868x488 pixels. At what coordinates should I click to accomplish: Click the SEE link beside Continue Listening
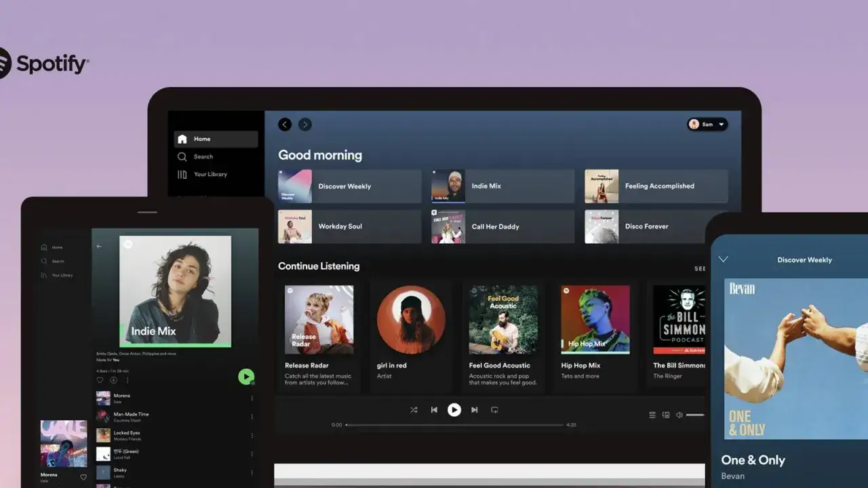click(x=700, y=268)
